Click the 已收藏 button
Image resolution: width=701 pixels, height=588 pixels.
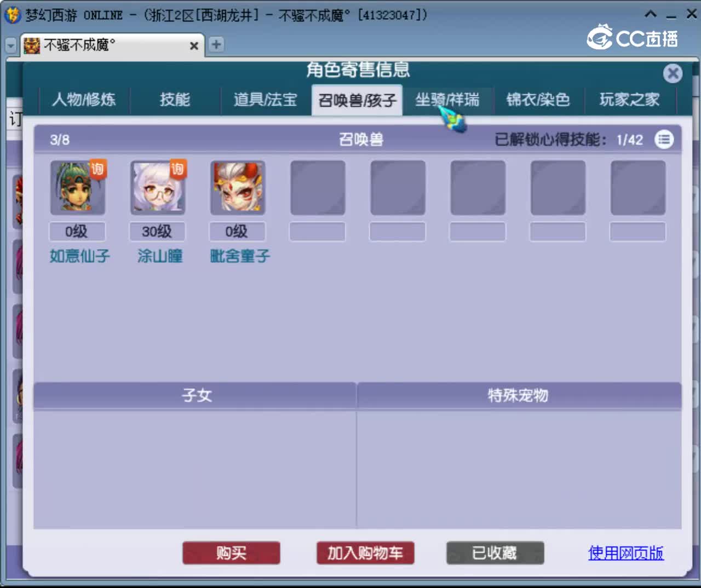tap(495, 553)
